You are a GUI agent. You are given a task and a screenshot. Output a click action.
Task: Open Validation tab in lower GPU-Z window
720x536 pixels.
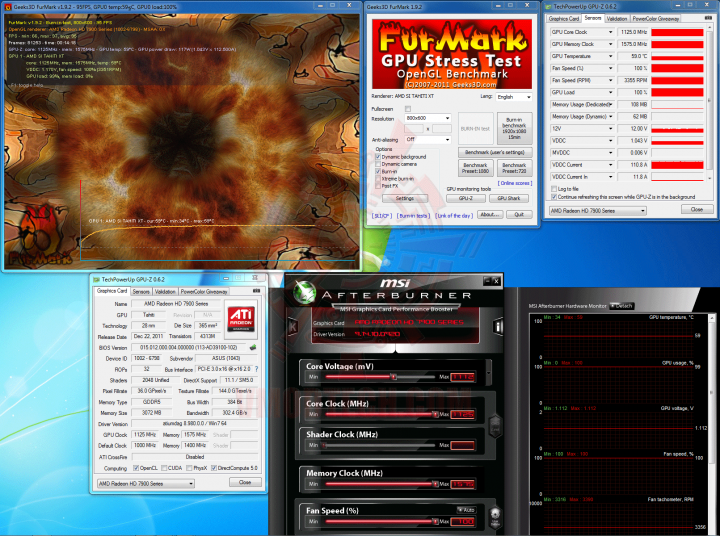click(165, 292)
